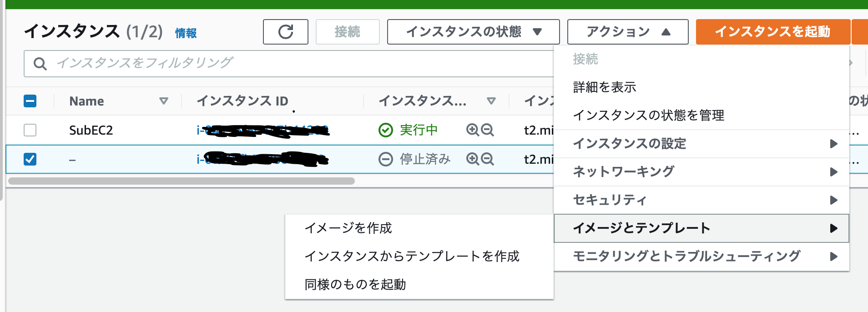Click the SubEC2 name cell
The width and height of the screenshot is (868, 312).
tap(91, 131)
